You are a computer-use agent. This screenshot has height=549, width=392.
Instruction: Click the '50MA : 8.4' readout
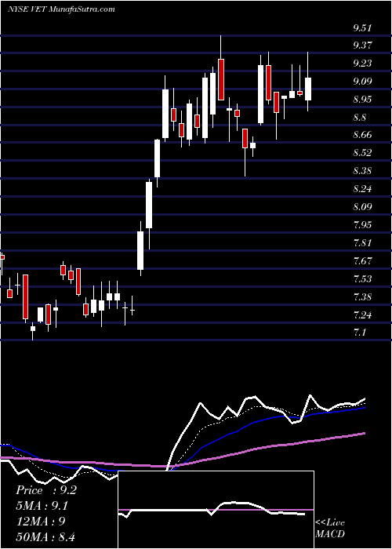45,536
